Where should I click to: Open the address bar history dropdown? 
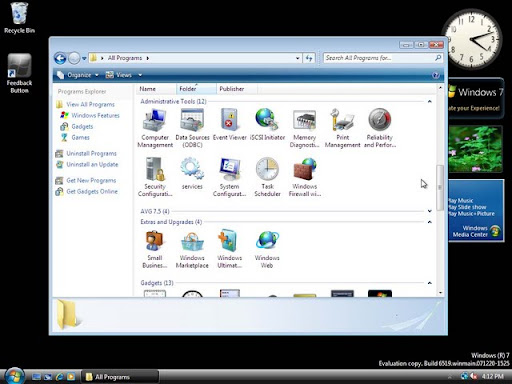298,58
